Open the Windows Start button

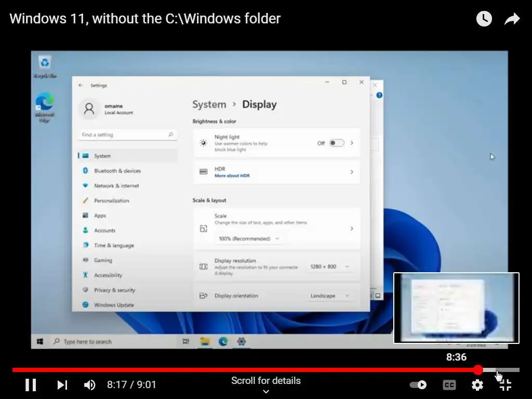[40, 342]
